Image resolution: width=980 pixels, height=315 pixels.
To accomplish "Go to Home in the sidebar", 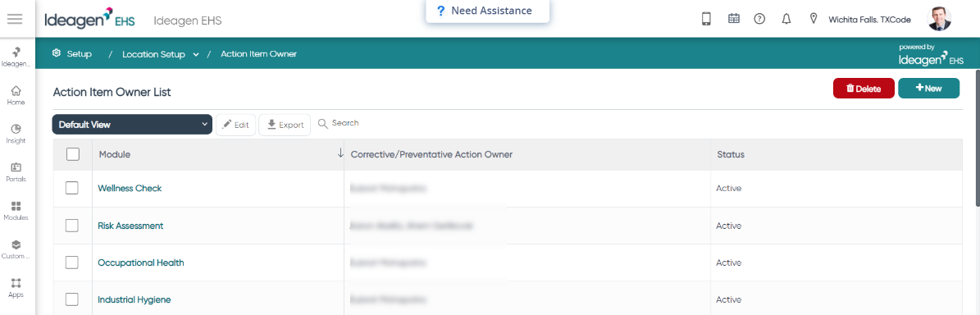I will 16,96.
